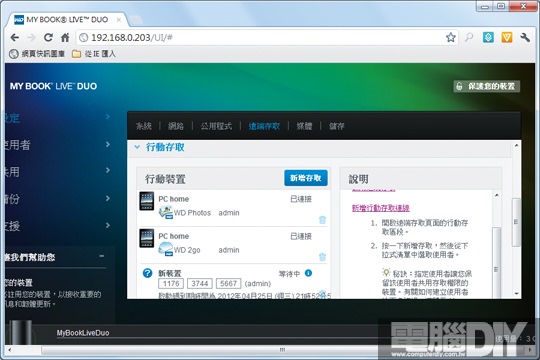Click the main panel scroll-up arrow

pyautogui.click(x=516, y=146)
